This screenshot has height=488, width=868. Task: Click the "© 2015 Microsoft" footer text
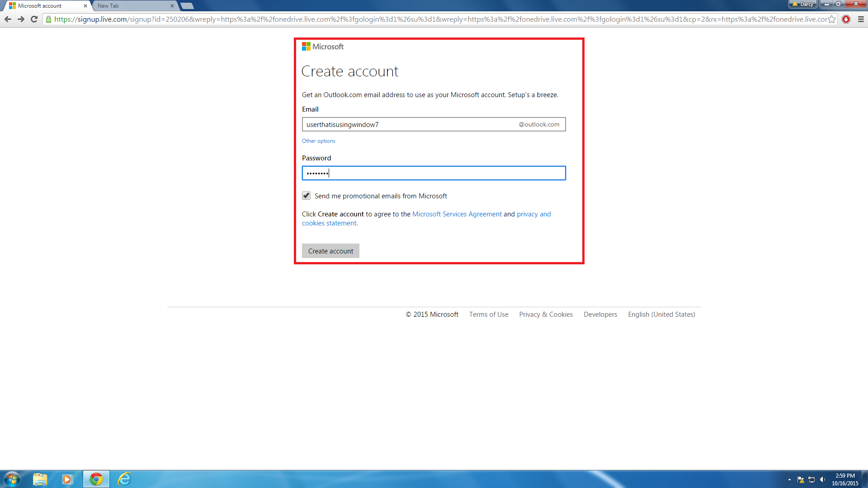(432, 314)
